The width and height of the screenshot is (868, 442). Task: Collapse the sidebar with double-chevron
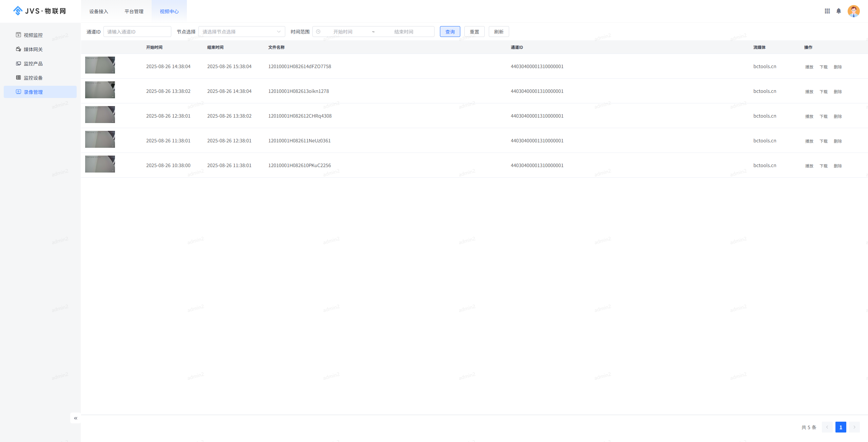point(75,418)
